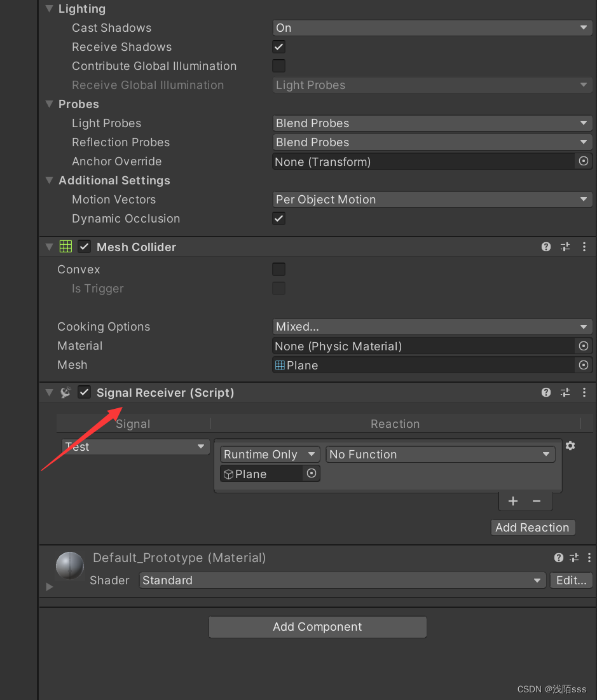This screenshot has height=700, width=597.
Task: Disable Receive Shadows
Action: click(278, 46)
